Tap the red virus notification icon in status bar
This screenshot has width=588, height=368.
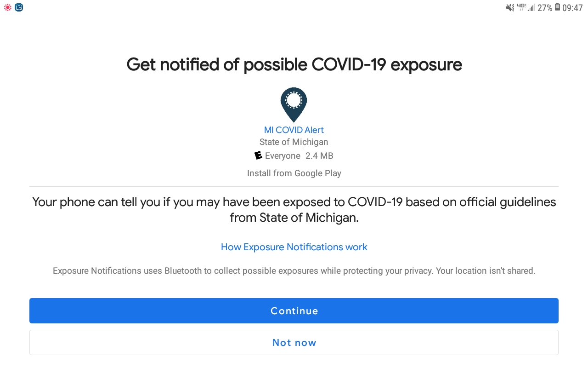pyautogui.click(x=8, y=7)
